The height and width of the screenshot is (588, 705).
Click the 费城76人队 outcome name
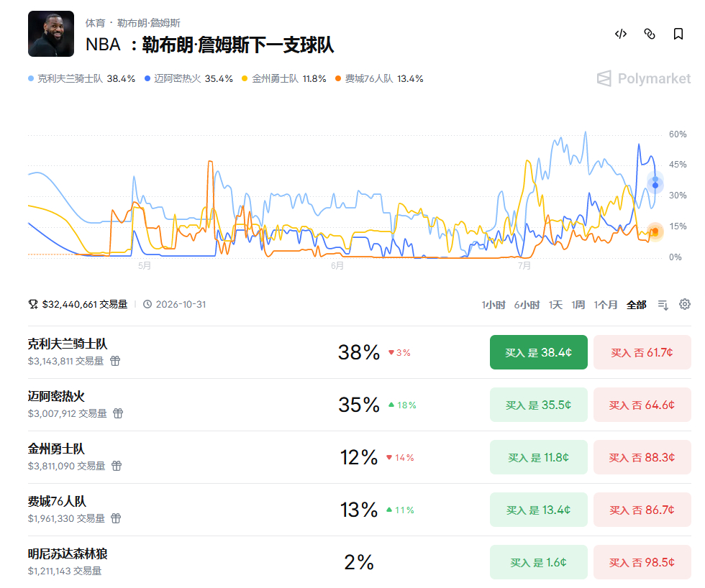[x=57, y=501]
